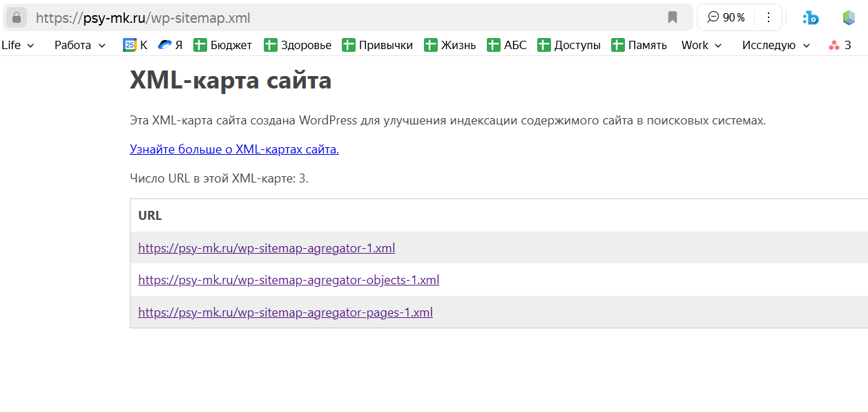Open the Здоровье spreadsheet bookmark
Viewport: 868px width, 412px height.
(298, 45)
